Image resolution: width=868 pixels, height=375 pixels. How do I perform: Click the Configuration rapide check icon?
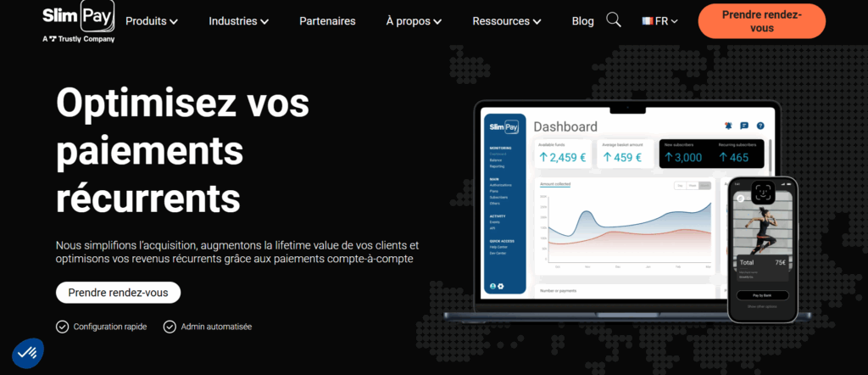tap(63, 327)
